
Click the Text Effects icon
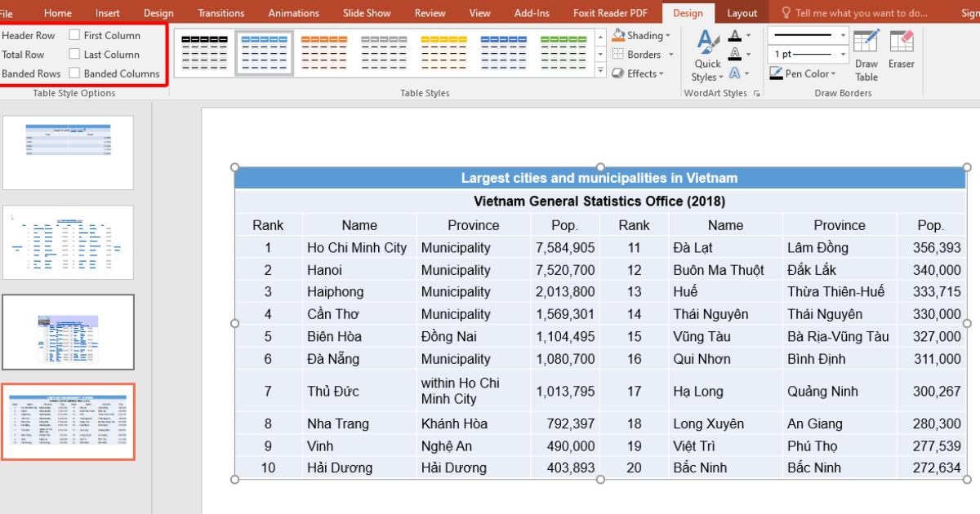(735, 73)
